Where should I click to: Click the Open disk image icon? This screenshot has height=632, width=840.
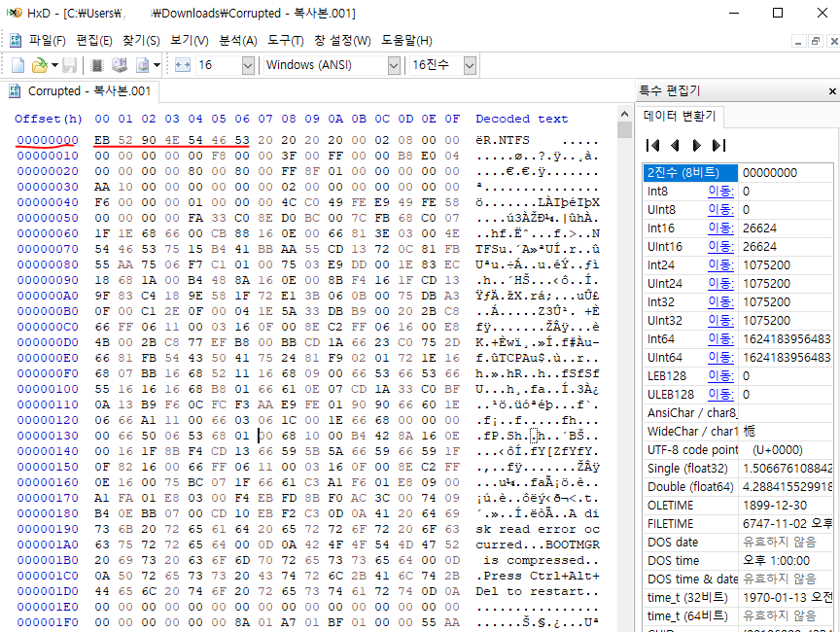coord(143,65)
